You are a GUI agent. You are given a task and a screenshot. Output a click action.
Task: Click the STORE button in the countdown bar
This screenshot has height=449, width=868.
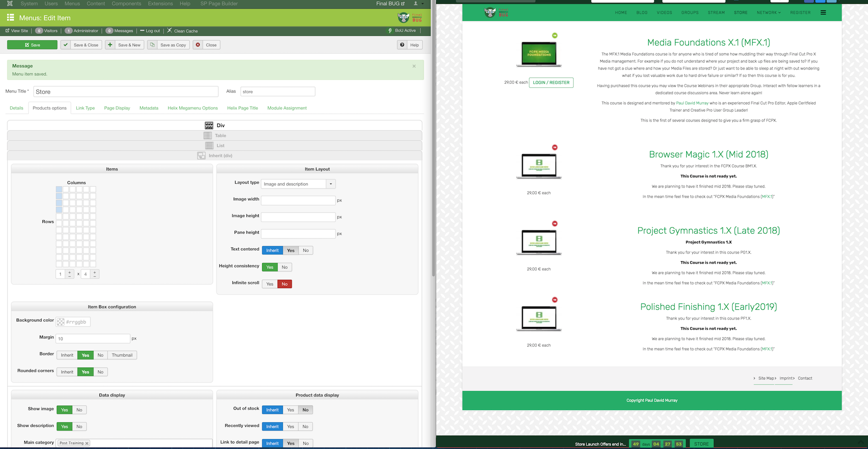[x=701, y=444]
